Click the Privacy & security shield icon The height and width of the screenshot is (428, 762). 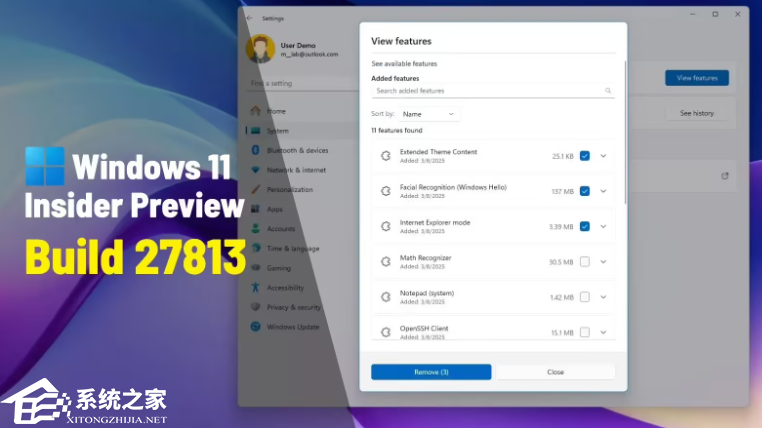[x=256, y=307]
